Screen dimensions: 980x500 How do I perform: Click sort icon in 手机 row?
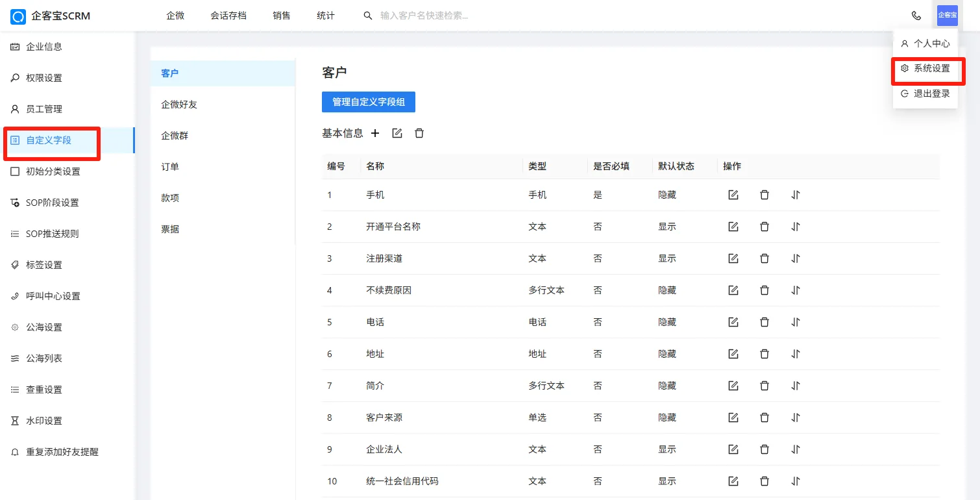tap(796, 195)
